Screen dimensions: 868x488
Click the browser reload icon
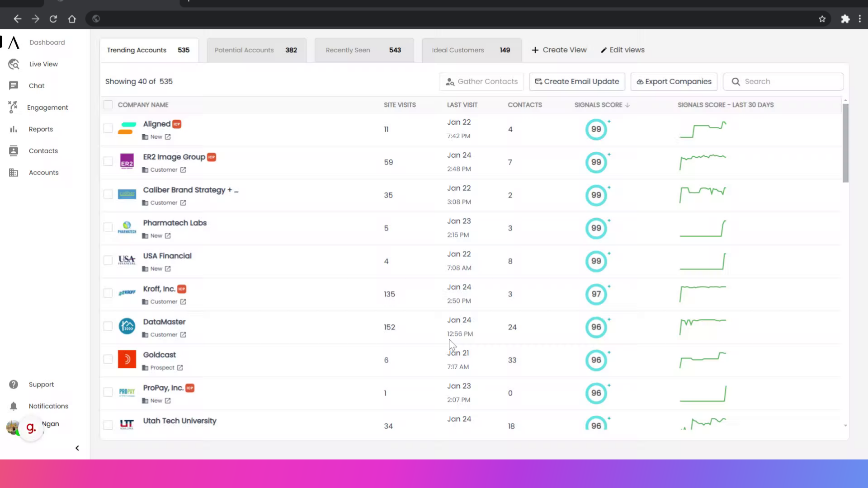53,19
